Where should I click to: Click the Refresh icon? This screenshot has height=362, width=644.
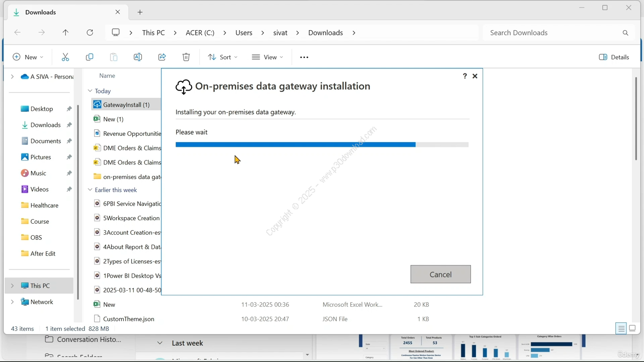[90, 33]
